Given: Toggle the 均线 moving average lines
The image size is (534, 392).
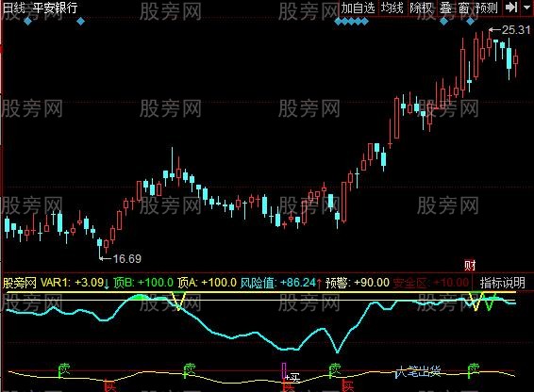Looking at the screenshot, I should click(392, 8).
